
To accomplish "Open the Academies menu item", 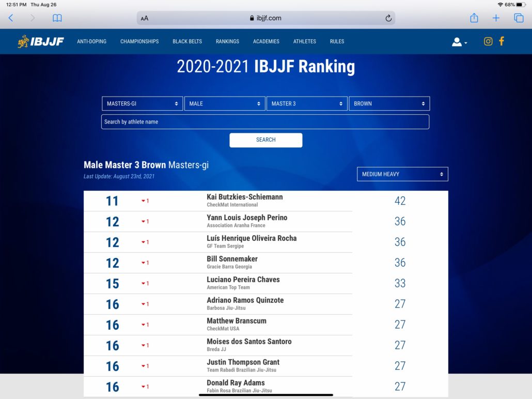I will (x=266, y=41).
